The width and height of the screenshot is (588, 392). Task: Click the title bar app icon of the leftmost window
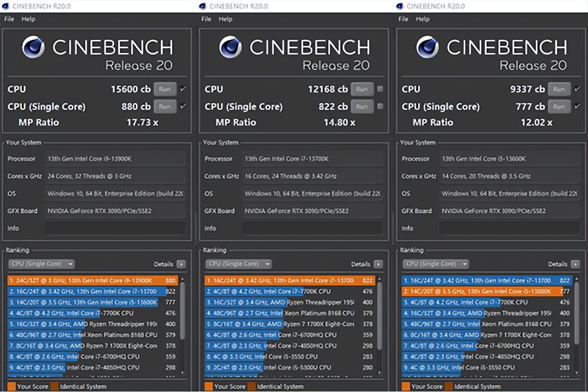coord(6,6)
